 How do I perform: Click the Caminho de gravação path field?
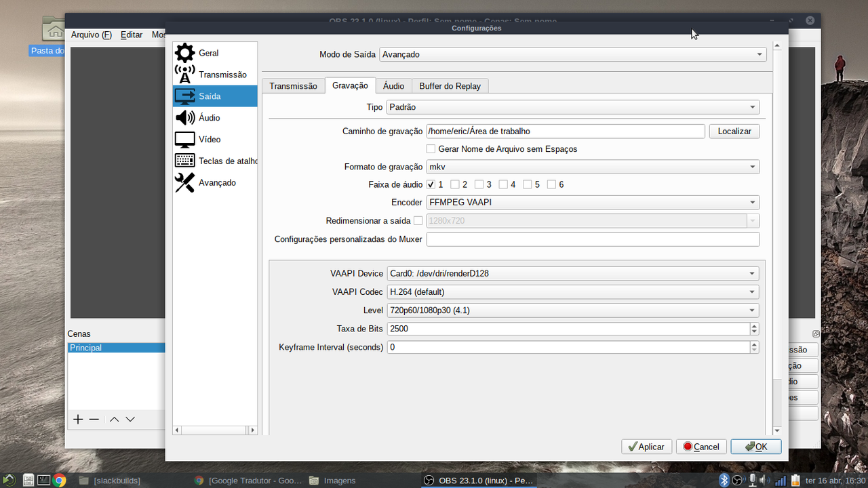pyautogui.click(x=566, y=131)
